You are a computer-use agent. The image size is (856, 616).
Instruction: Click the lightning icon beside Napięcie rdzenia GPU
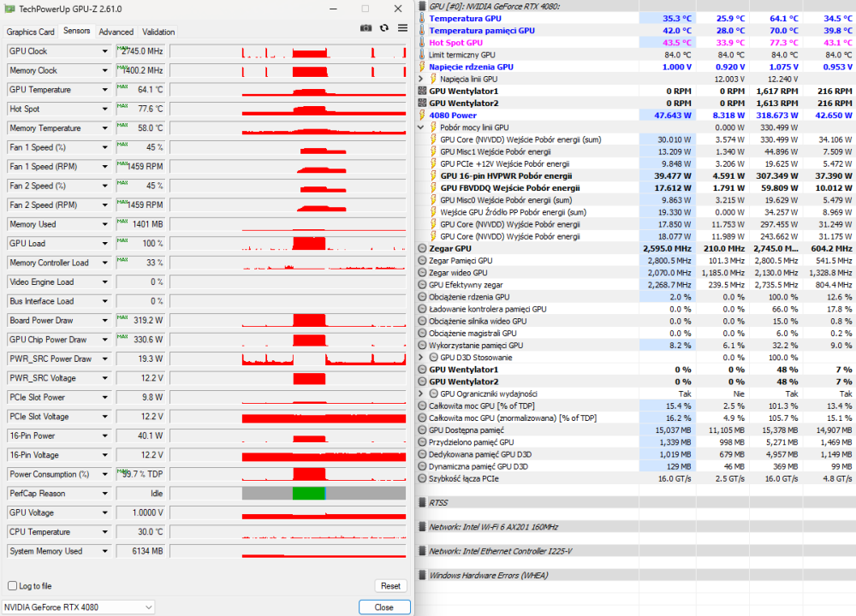click(422, 67)
